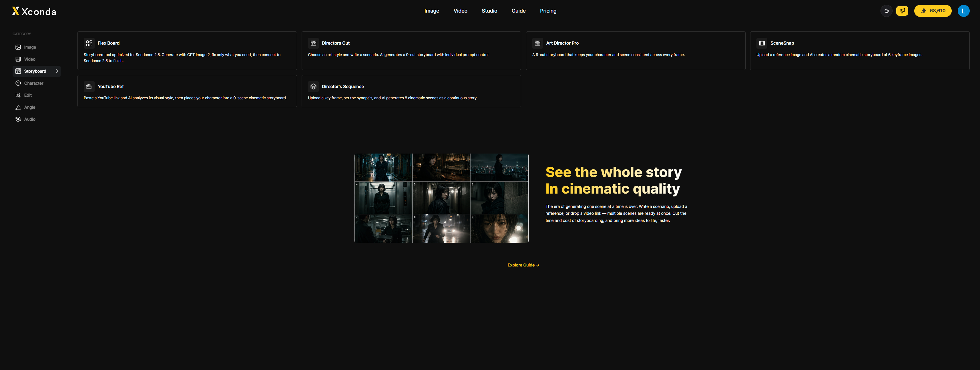This screenshot has width=980, height=370.
Task: Click the yellow announcement megaphone icon
Action: (x=902, y=11)
